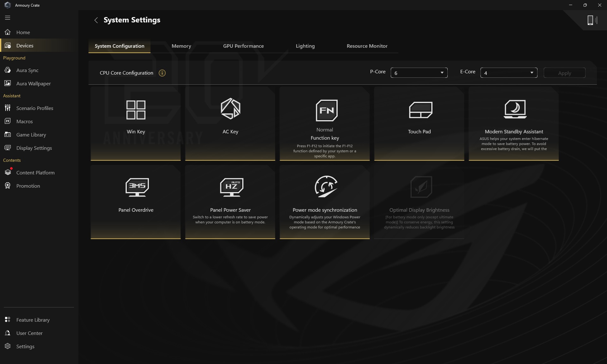Toggle the AC Key tile
The width and height of the screenshot is (607, 364).
230,124
